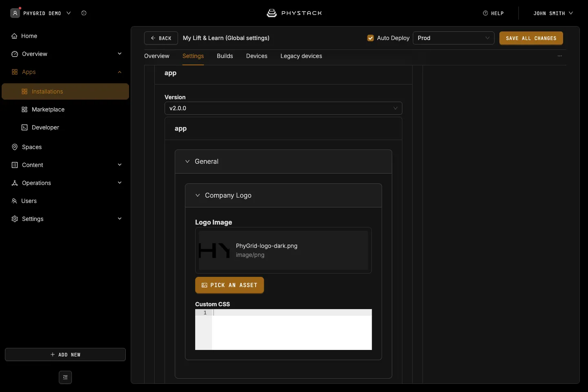The image size is (588, 392).
Task: Select the Settings tab
Action: click(193, 56)
